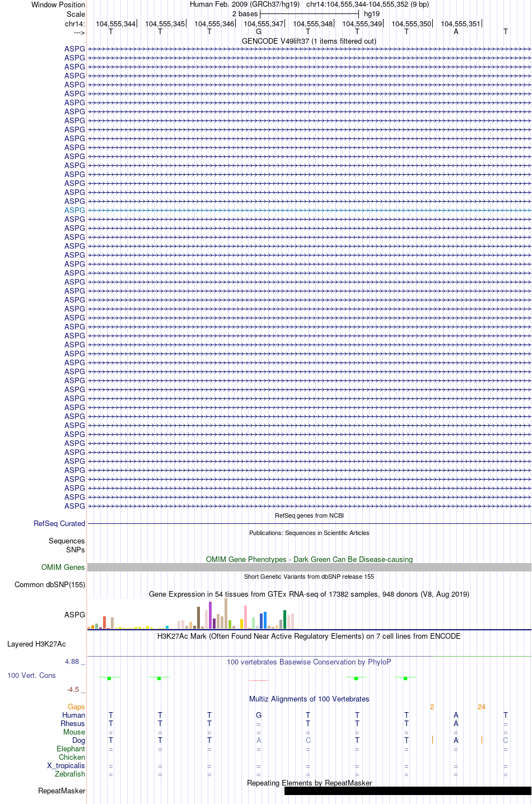
Task: Click the X_tropicalis alignment row label
Action: (x=66, y=765)
